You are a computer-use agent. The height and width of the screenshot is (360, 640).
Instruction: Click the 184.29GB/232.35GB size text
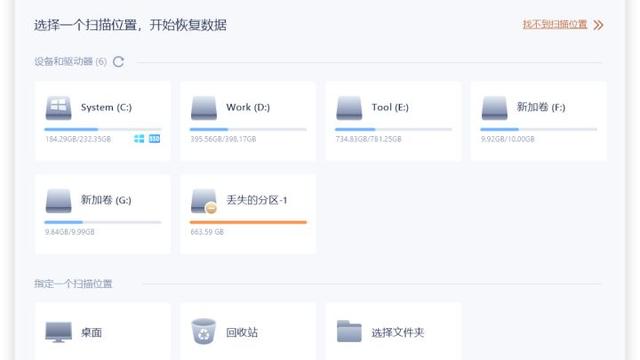coord(78,139)
